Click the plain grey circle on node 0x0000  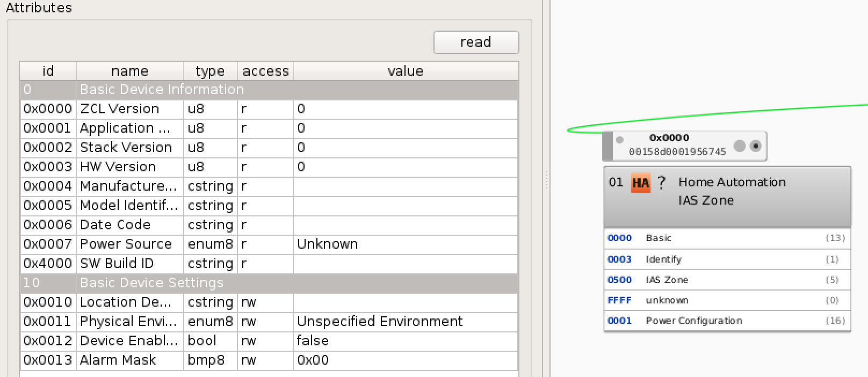point(740,146)
